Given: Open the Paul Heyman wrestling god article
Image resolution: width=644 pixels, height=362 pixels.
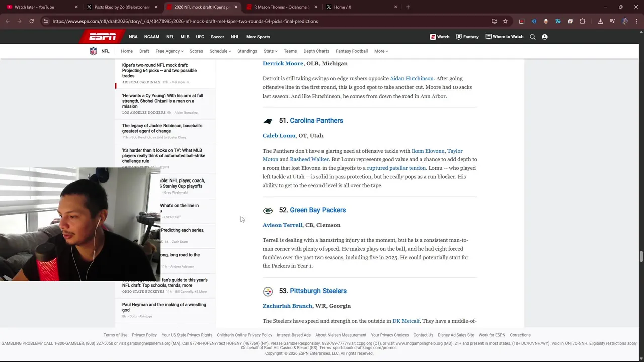Looking at the screenshot, I should (x=164, y=307).
